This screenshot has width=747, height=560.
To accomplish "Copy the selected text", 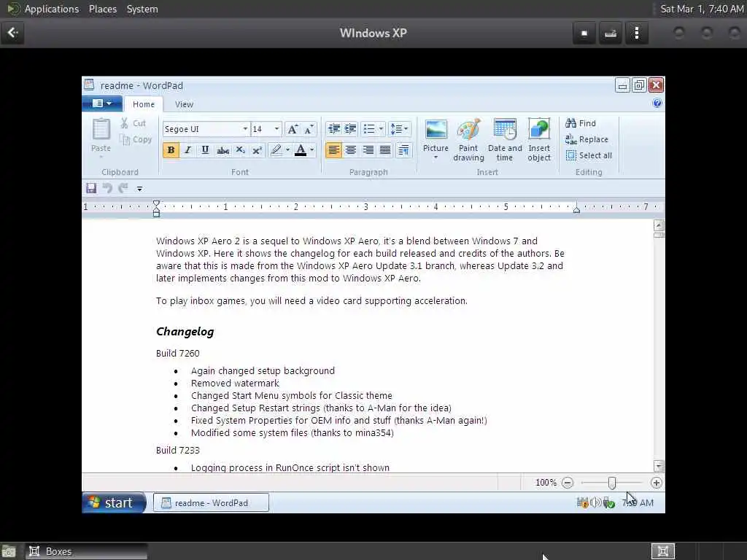I will click(x=136, y=139).
